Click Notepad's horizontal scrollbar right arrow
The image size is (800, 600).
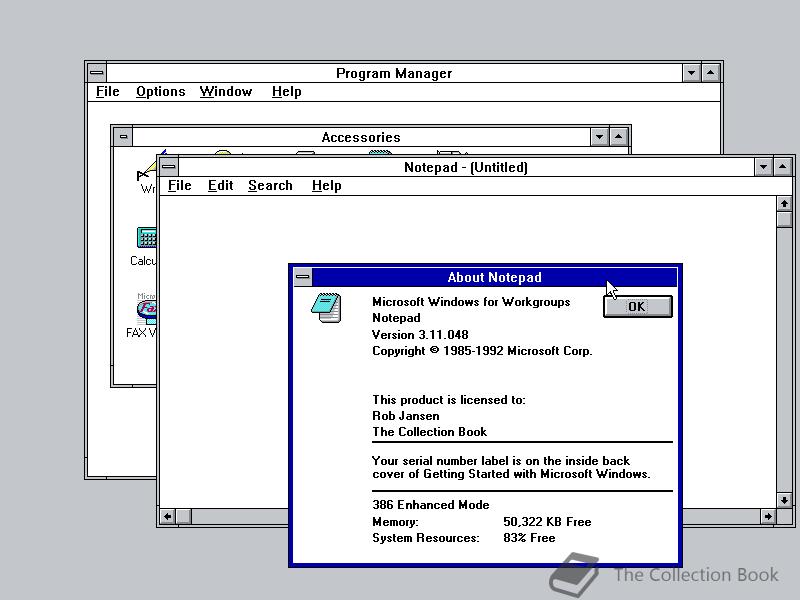point(768,516)
